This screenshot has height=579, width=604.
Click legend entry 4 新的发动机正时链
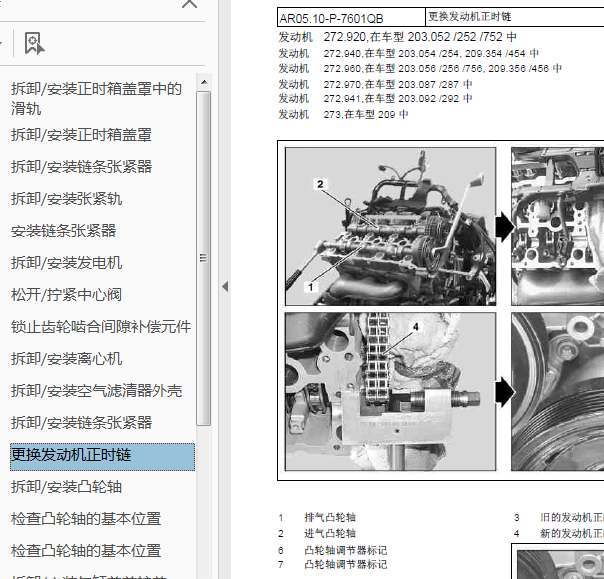(559, 534)
